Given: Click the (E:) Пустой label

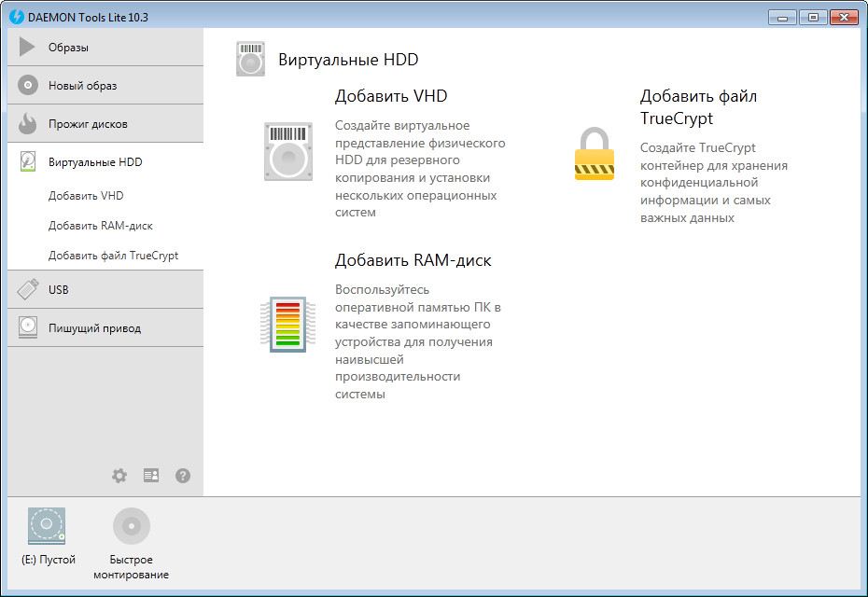Looking at the screenshot, I should (x=49, y=560).
